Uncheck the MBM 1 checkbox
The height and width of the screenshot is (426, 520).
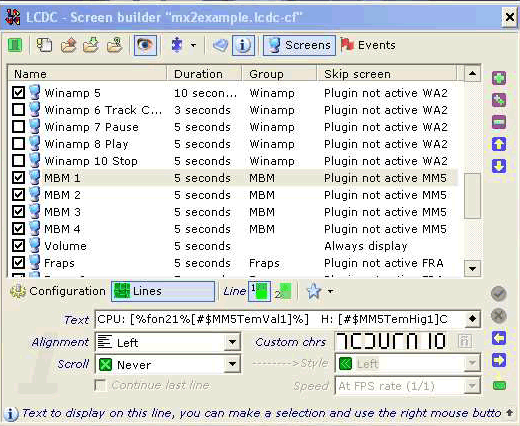18,178
